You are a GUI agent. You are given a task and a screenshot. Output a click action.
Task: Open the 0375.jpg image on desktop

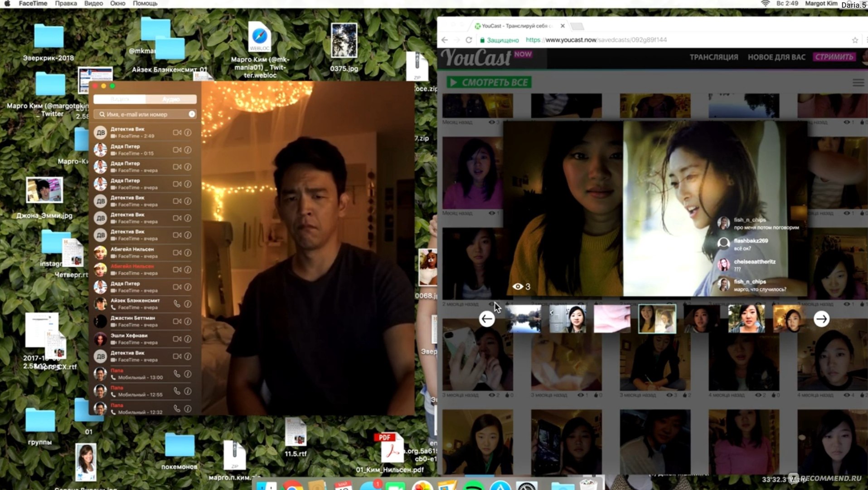344,48
